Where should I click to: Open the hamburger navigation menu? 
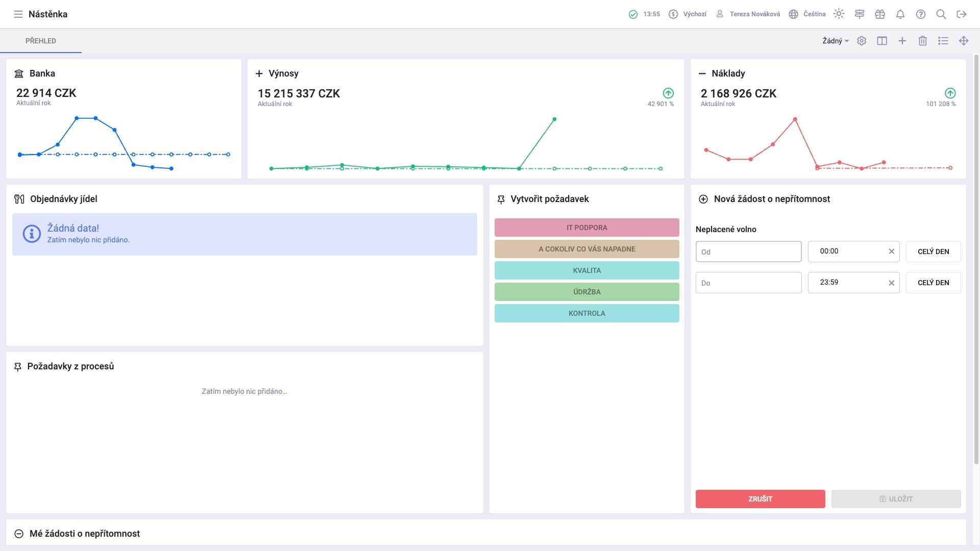click(18, 14)
